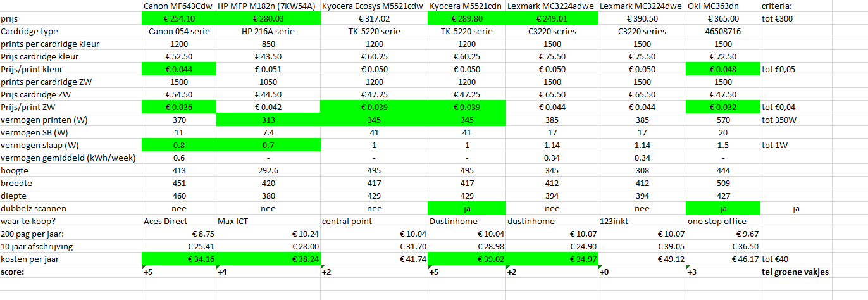The width and height of the screenshot is (868, 300).
Task: Click the depth cell '380'
Action: tap(268, 196)
